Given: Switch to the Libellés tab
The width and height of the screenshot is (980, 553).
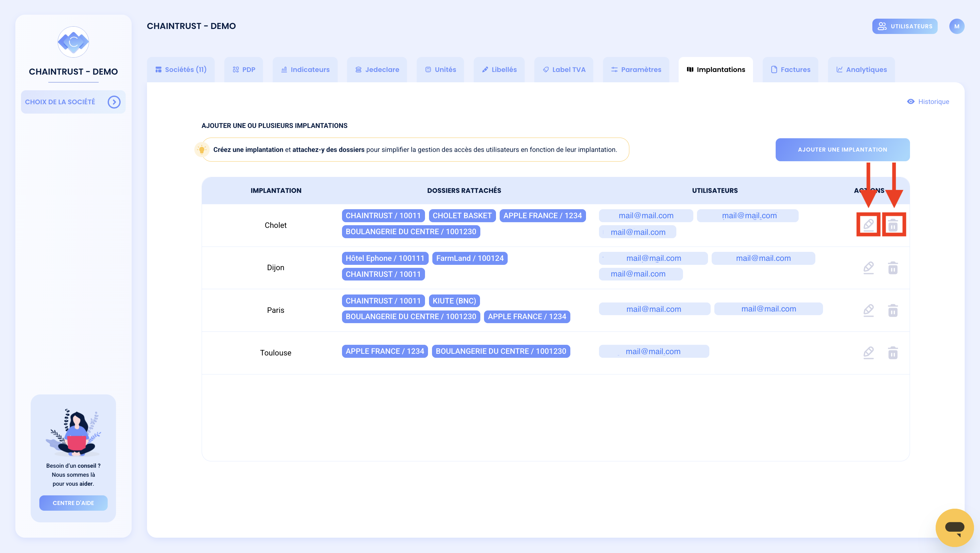Looking at the screenshot, I should pyautogui.click(x=499, y=70).
